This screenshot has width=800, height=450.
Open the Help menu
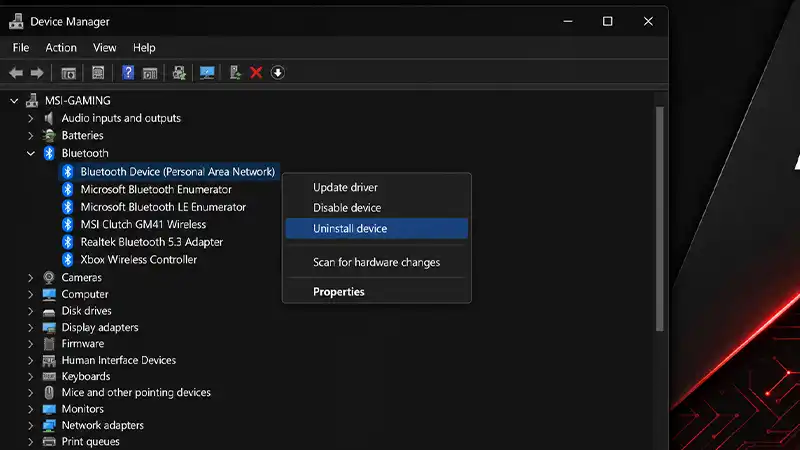tap(144, 47)
